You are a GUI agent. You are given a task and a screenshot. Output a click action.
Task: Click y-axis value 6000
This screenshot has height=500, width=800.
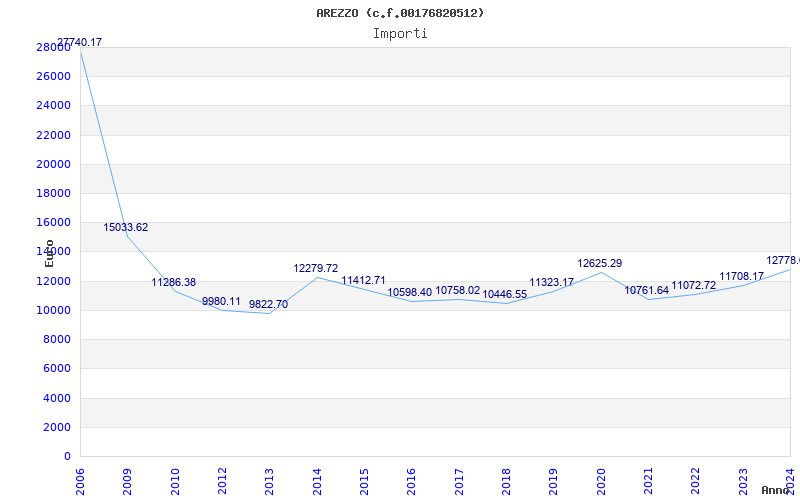[56, 368]
